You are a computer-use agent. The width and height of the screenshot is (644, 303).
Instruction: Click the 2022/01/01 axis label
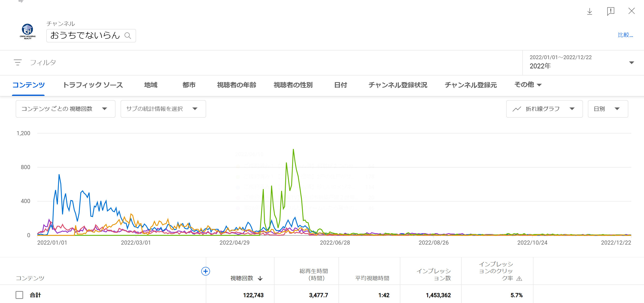[x=52, y=243]
